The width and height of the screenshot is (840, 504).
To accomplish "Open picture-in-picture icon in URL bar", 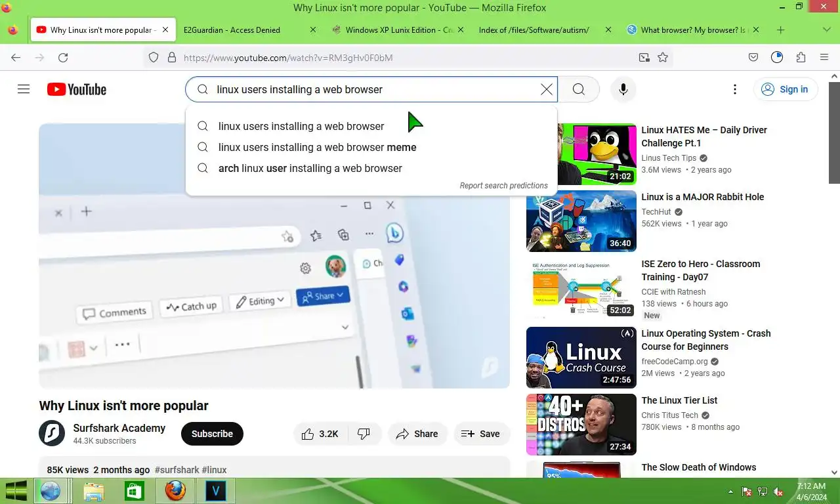I will point(644,58).
